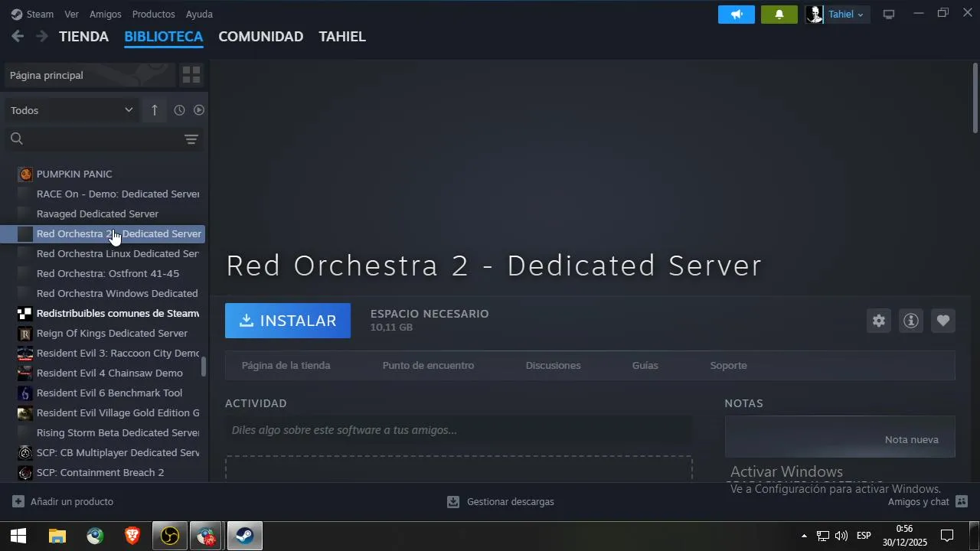This screenshot has width=980, height=551.
Task: Open the Amigos menu
Action: 106,15
